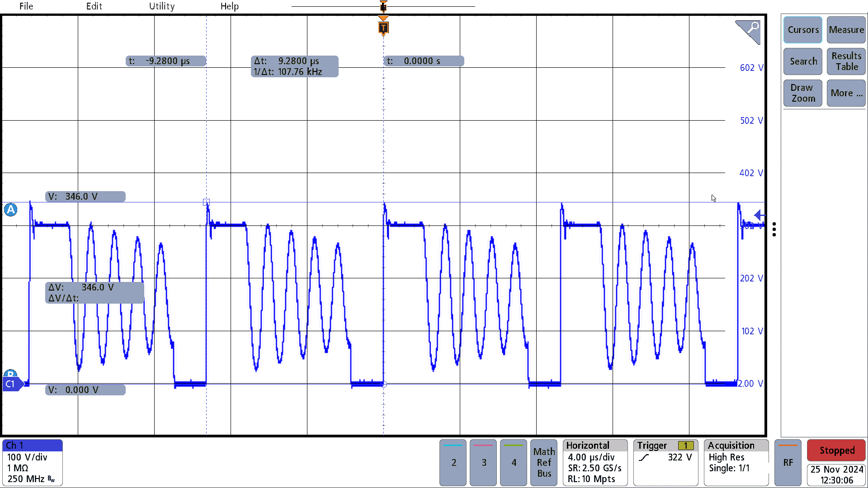Click the Measure button
This screenshot has width=868, height=488.
pyautogui.click(x=846, y=30)
